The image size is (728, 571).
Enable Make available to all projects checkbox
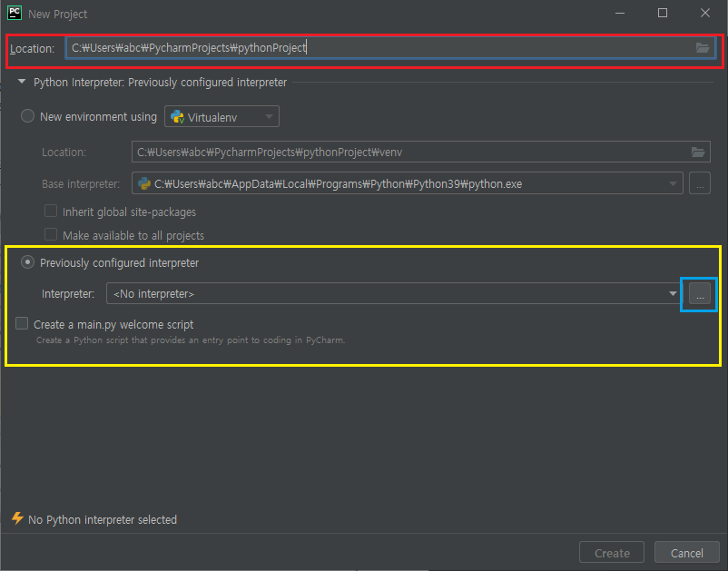pos(51,234)
